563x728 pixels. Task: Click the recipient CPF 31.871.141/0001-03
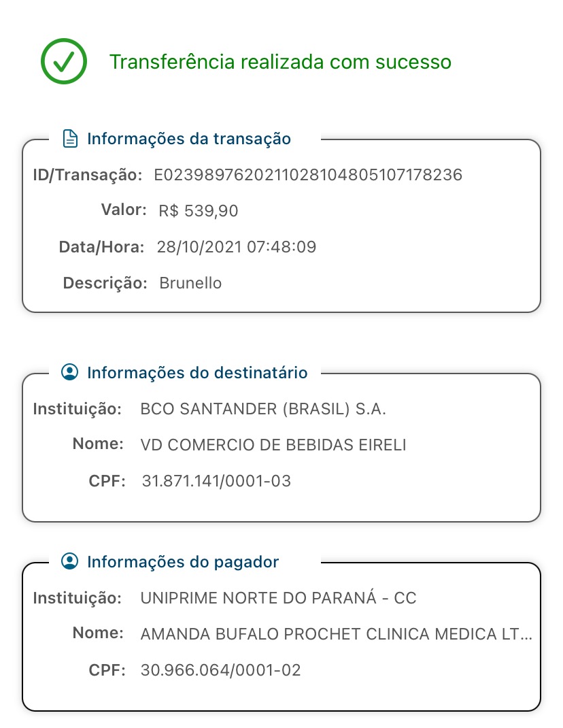pyautogui.click(x=216, y=481)
